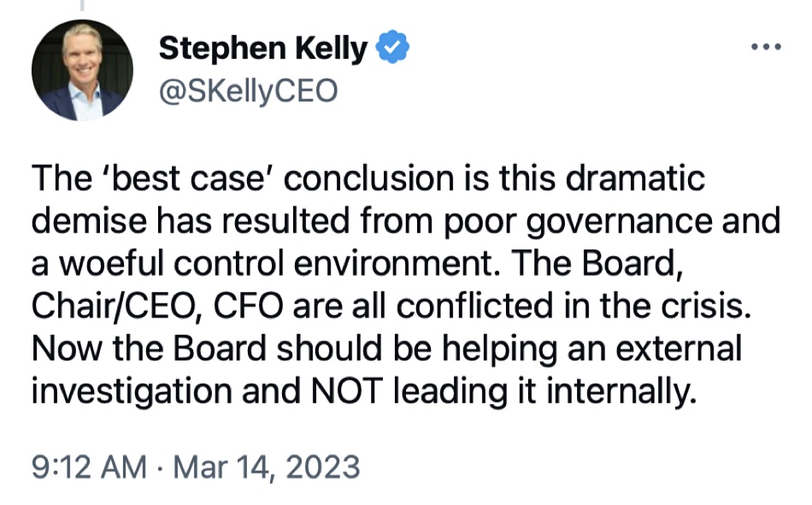The height and width of the screenshot is (505, 812).
Task: Click the word 'demise' in the tweet
Action: click(x=89, y=221)
